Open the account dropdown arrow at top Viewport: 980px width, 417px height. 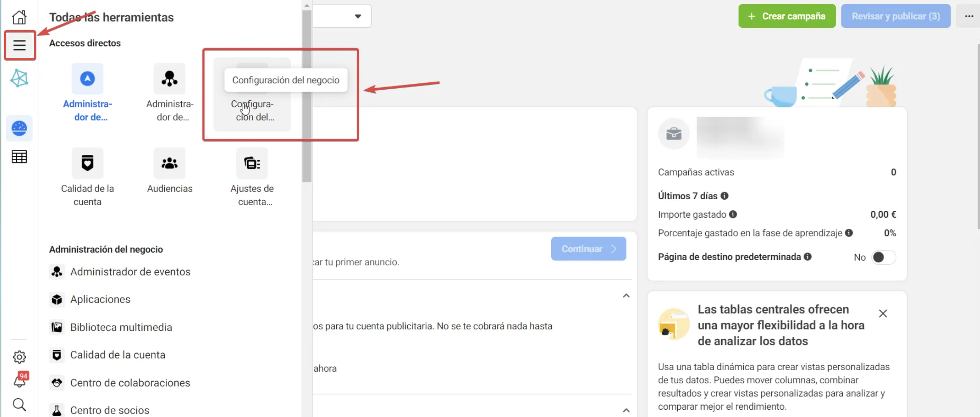[x=357, y=16]
